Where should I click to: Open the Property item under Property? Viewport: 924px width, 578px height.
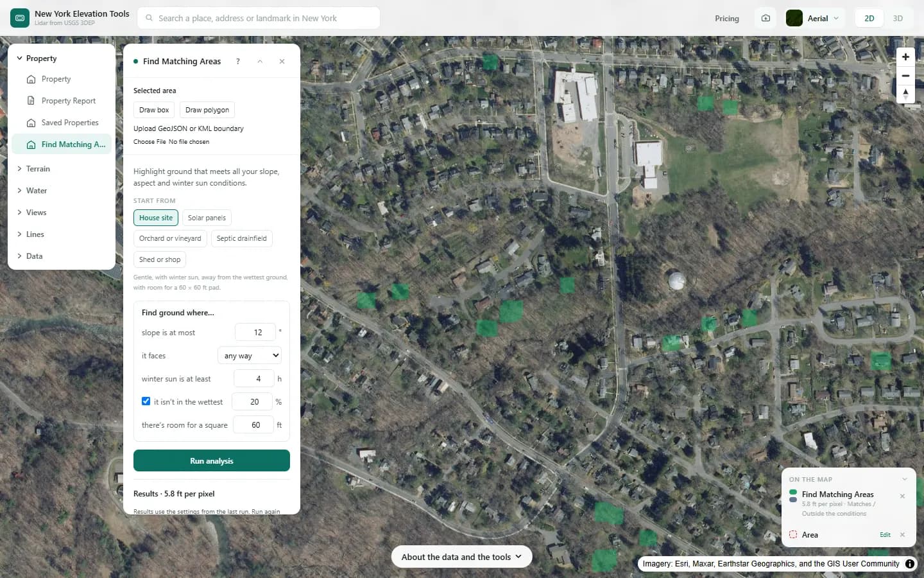(62, 79)
